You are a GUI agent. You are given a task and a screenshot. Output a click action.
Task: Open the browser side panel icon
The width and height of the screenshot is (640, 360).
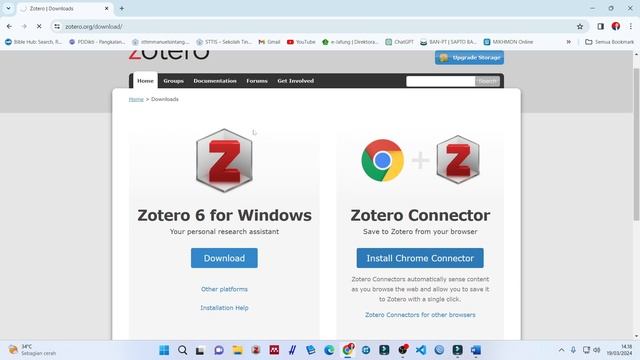(x=600, y=27)
